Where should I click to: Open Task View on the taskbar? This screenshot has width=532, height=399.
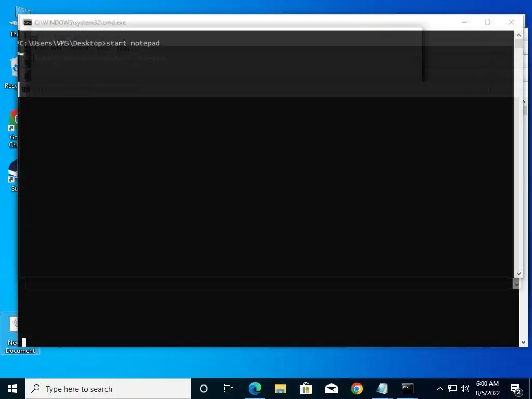(x=229, y=389)
